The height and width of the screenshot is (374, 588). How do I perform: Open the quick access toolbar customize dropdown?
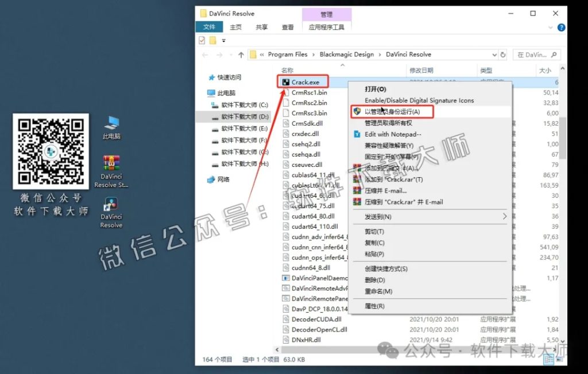[223, 40]
